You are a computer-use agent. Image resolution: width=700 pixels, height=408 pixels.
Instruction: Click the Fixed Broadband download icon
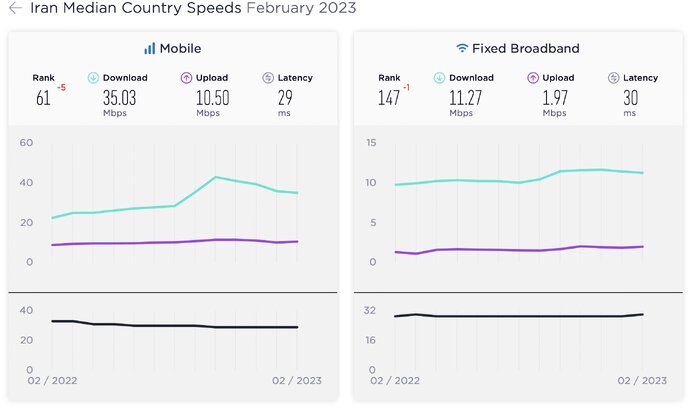tap(439, 78)
